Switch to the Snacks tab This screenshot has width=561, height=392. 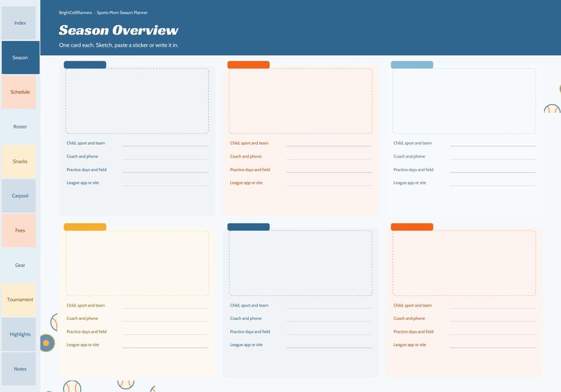pyautogui.click(x=19, y=161)
